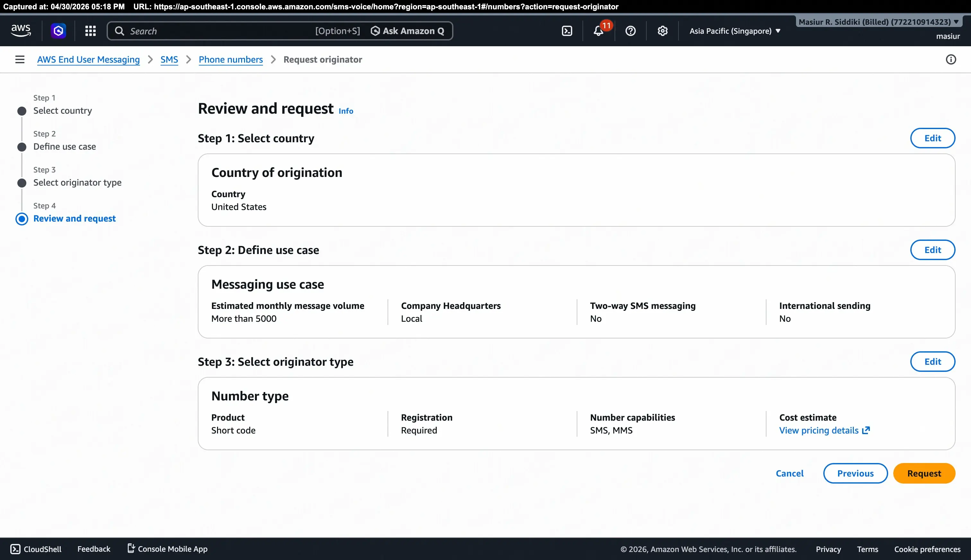Click the 'SMS, MMS' capabilities value
This screenshot has height=560, width=971.
pos(611,430)
